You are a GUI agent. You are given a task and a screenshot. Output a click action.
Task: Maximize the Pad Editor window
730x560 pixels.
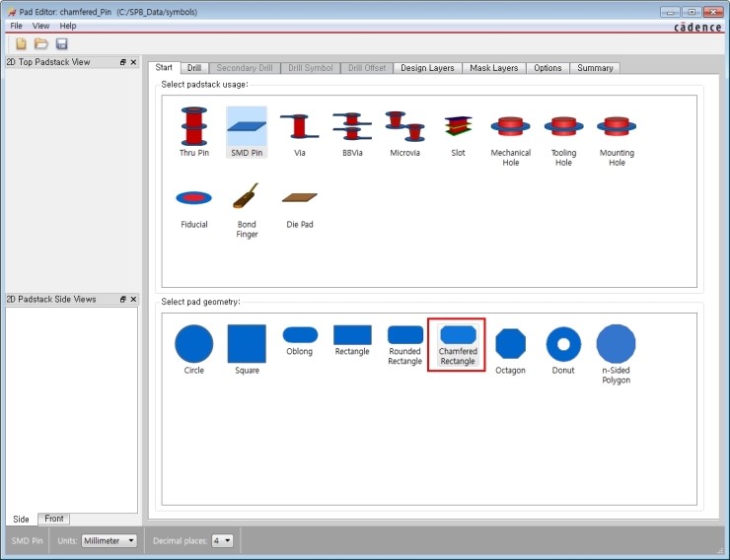coord(692,12)
